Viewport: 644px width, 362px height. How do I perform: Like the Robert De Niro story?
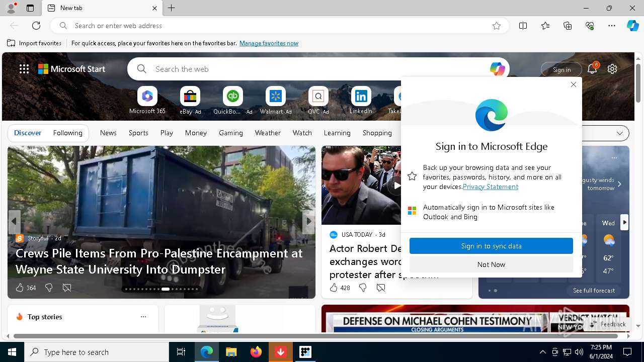[x=340, y=288]
